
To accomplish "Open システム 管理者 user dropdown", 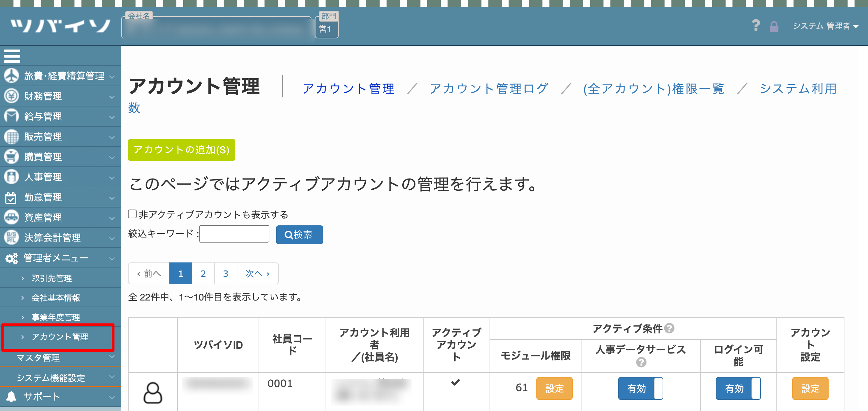I will coord(826,26).
